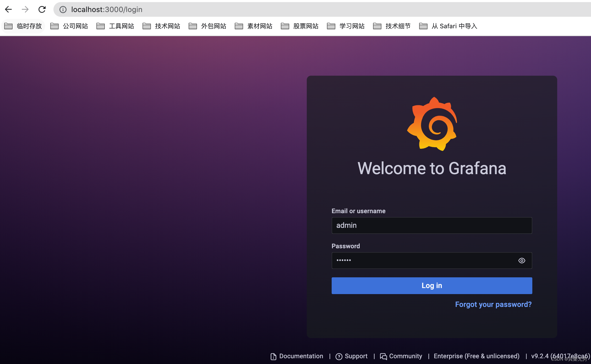591x364 pixels.
Task: Click the browser back arrow
Action: [8, 9]
